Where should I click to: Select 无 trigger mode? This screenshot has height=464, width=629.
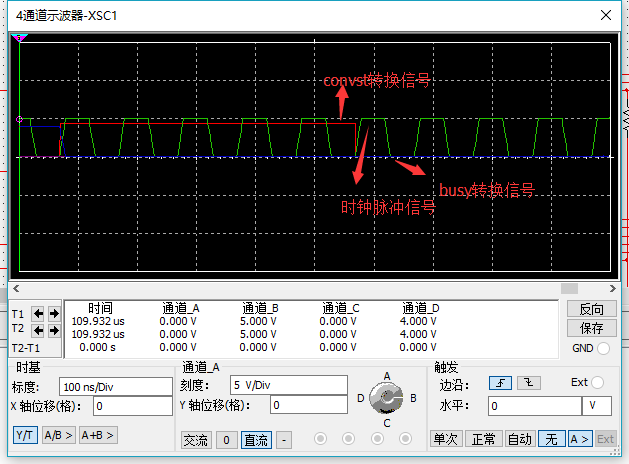click(x=552, y=439)
